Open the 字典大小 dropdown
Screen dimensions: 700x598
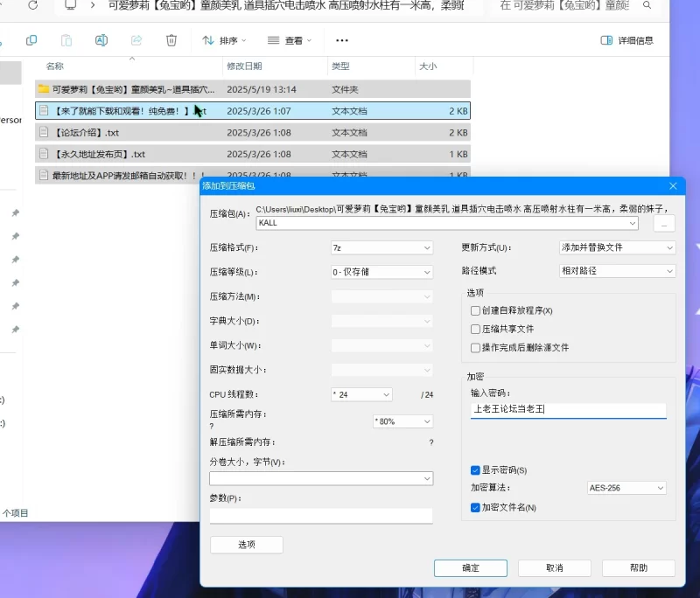(x=381, y=321)
